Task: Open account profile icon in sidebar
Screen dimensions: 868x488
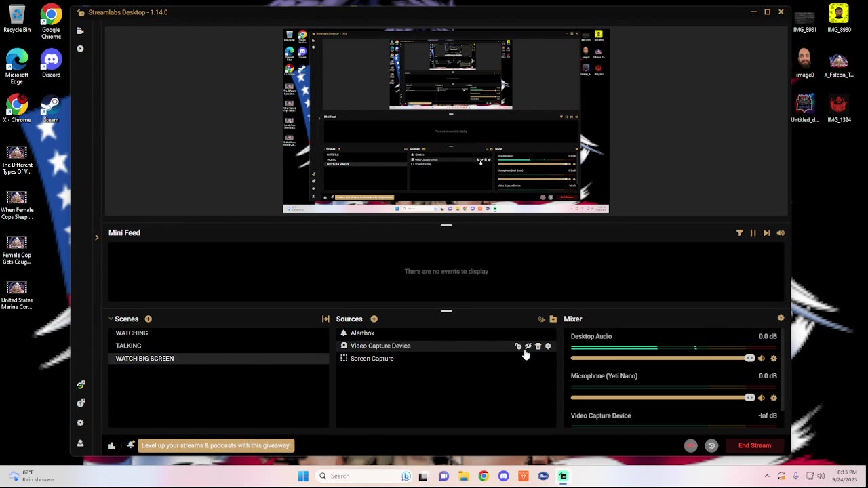Action: (x=80, y=443)
